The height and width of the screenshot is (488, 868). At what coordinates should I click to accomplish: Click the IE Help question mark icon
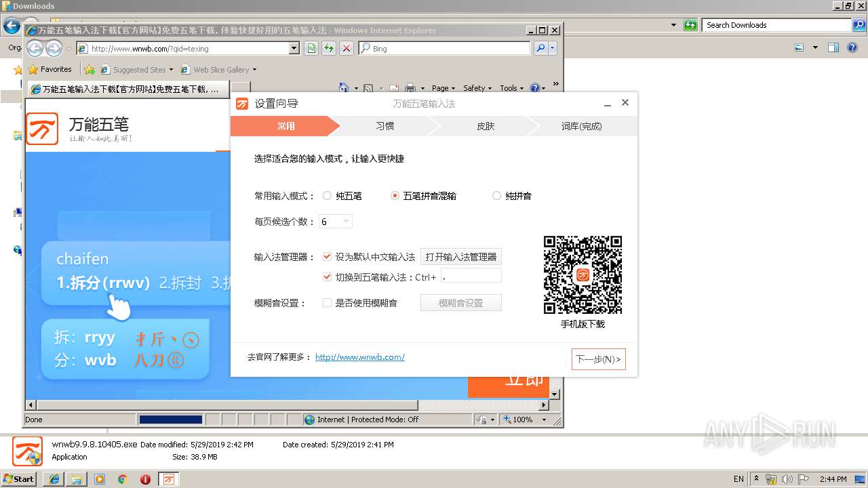[x=534, y=88]
